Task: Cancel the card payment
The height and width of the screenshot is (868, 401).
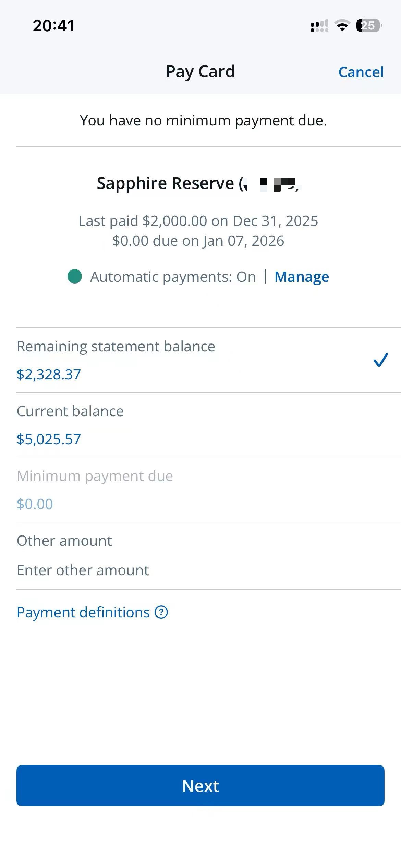Action: pos(361,72)
